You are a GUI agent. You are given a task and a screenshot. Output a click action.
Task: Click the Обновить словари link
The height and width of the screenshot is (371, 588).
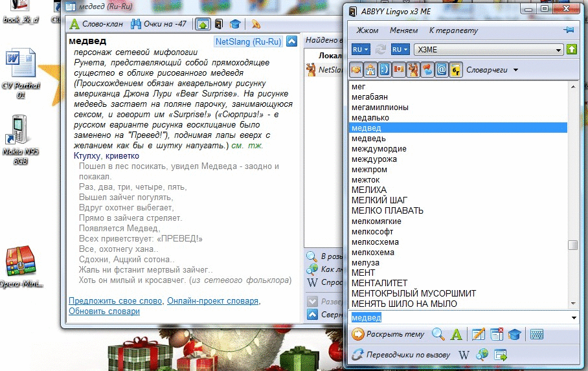104,311
